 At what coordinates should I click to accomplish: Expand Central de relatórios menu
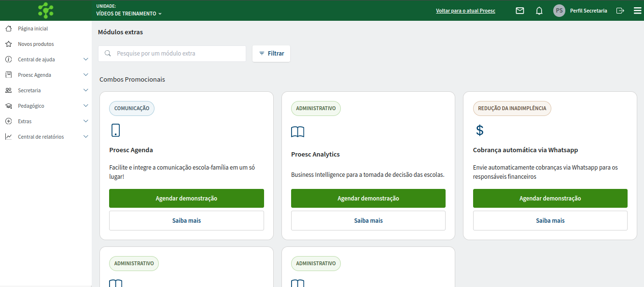[x=46, y=137]
